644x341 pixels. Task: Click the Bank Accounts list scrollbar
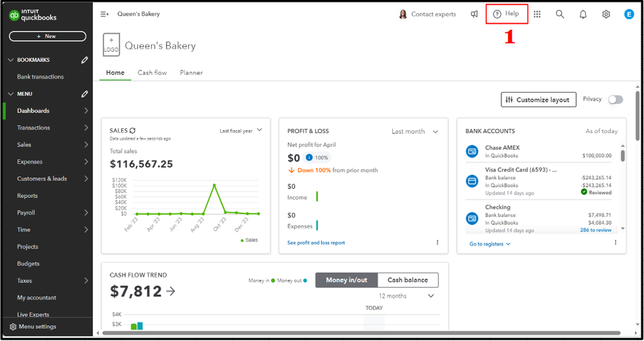[x=623, y=156]
